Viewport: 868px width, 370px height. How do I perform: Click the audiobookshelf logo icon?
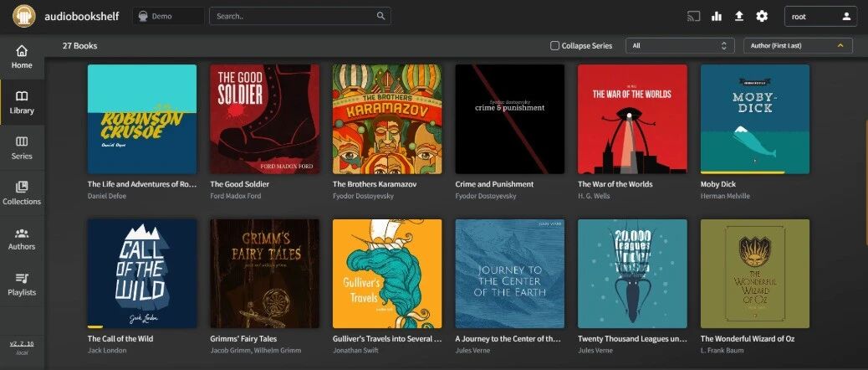coord(24,16)
